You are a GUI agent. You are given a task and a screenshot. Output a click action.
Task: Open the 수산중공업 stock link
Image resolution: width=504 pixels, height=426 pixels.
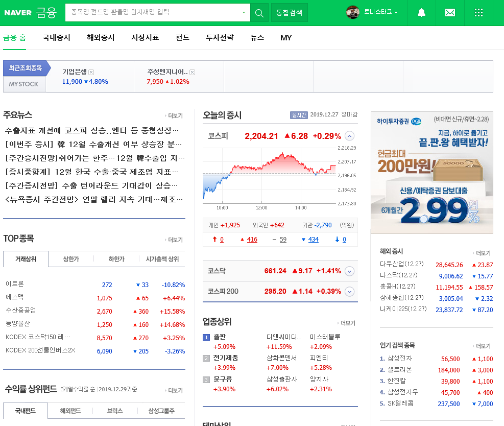(20, 310)
